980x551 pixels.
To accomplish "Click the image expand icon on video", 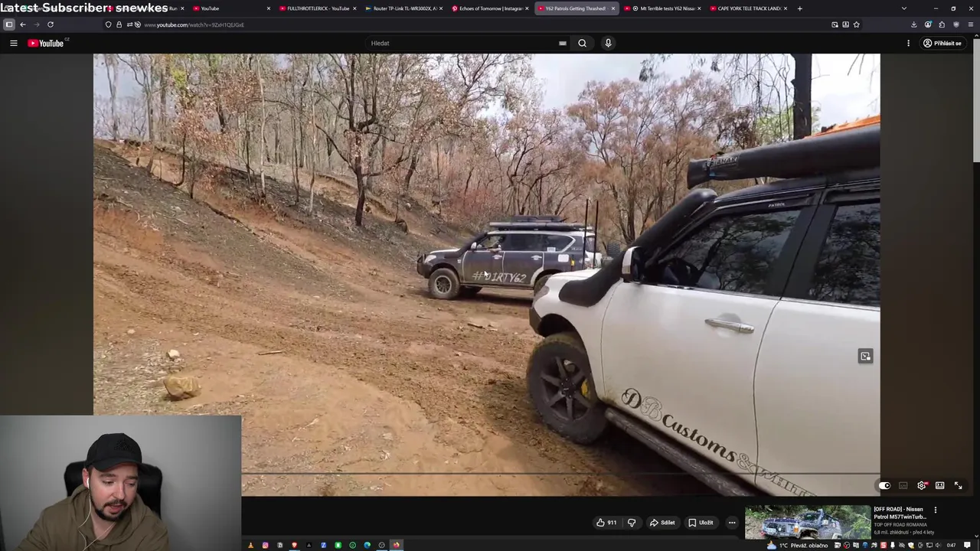I will pyautogui.click(x=865, y=356).
